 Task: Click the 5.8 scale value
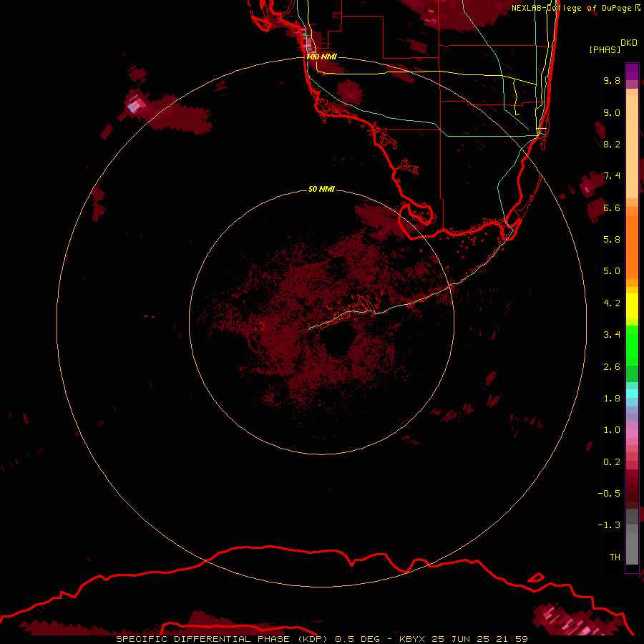point(612,240)
